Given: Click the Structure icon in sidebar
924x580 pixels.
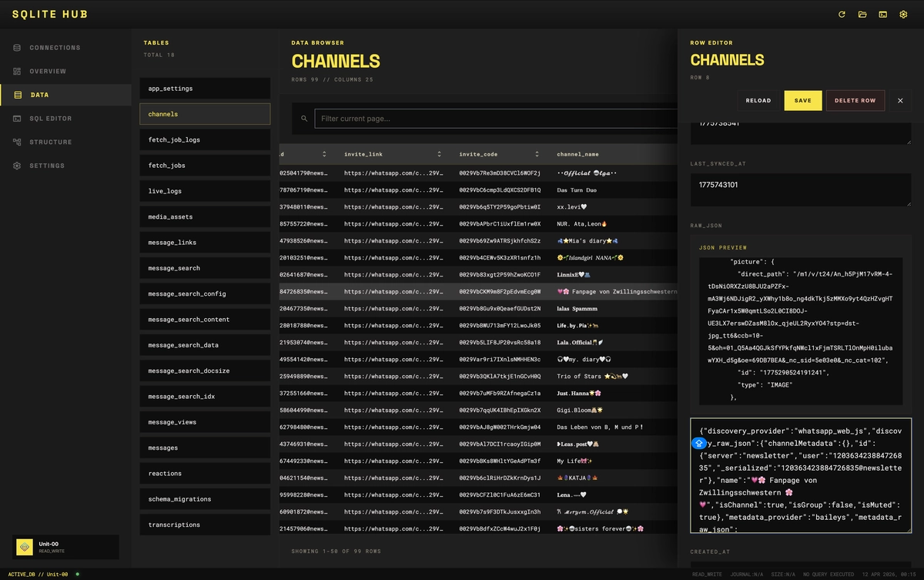Looking at the screenshot, I should coord(17,142).
